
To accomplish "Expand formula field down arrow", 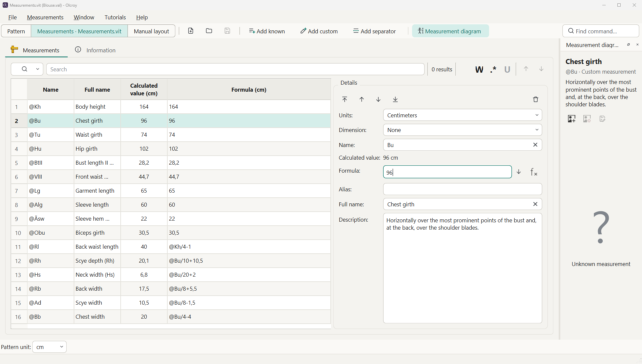I will coord(519,172).
